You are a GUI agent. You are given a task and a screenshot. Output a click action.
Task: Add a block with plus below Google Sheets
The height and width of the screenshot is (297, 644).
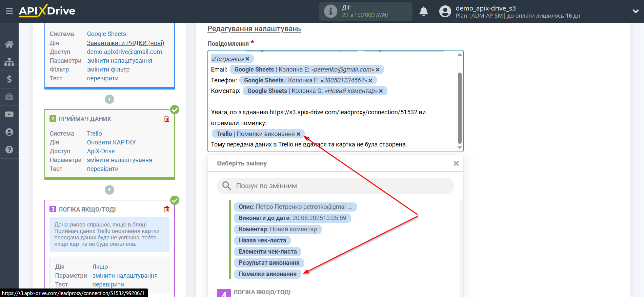pos(109,99)
